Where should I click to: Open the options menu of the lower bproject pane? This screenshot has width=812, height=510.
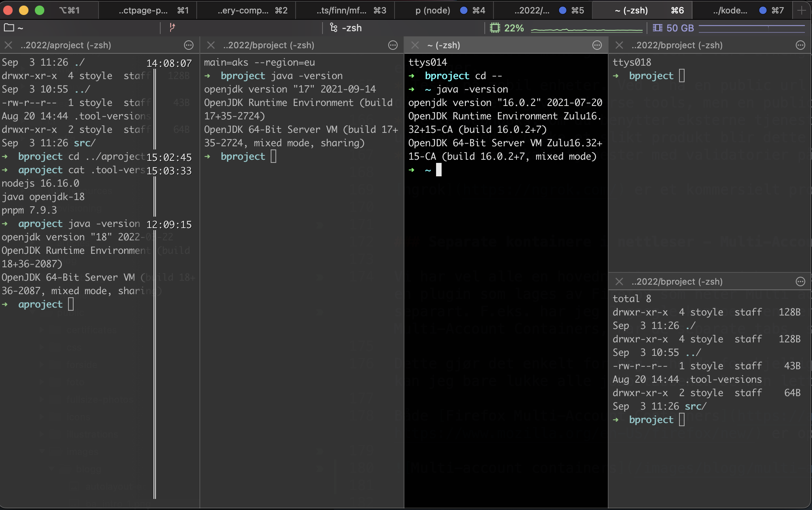pos(800,281)
